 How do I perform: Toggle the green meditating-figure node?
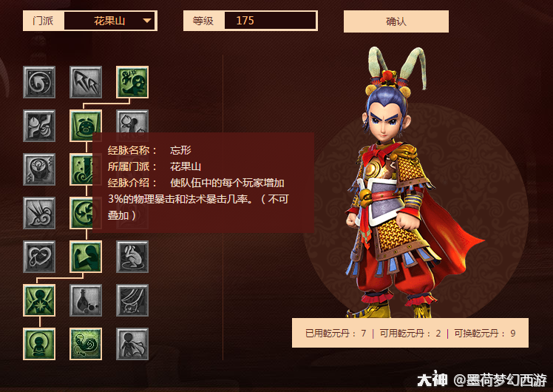(39, 344)
